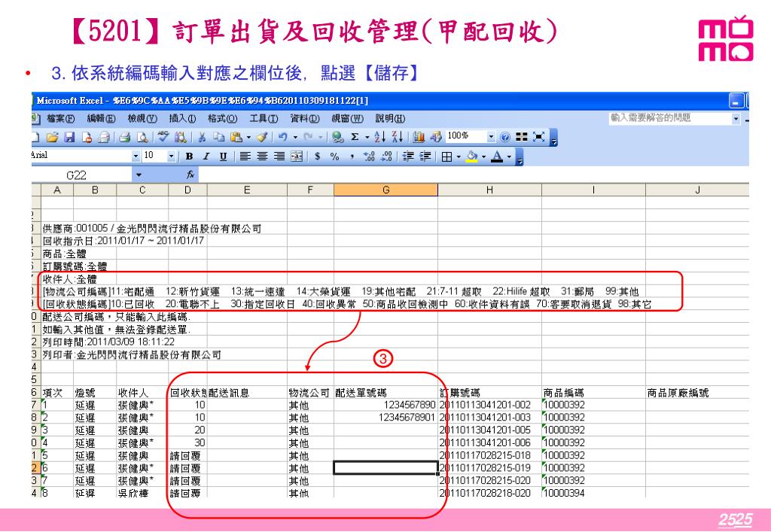Click the Insert Function fx button
This screenshot has width=771, height=532.
tap(190, 175)
